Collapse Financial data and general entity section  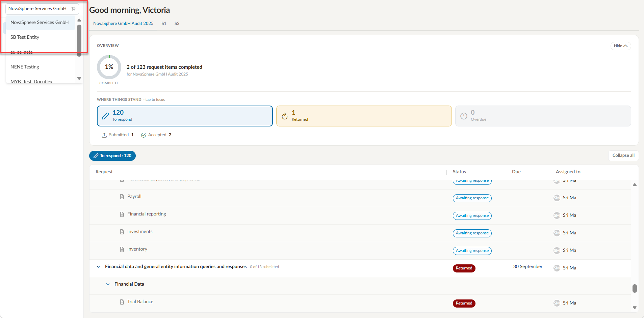point(98,267)
